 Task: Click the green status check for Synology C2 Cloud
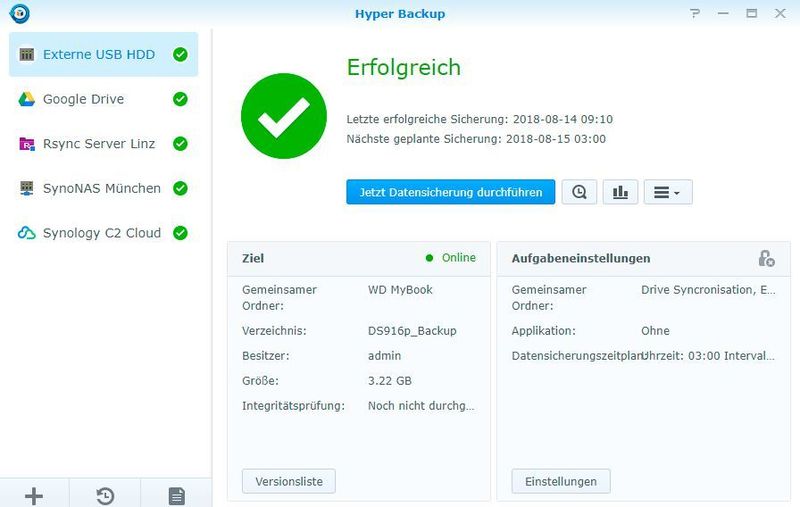click(180, 233)
